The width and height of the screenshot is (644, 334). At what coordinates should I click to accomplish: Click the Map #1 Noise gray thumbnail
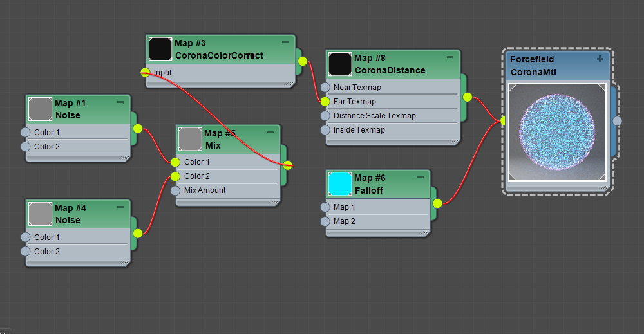click(40, 109)
